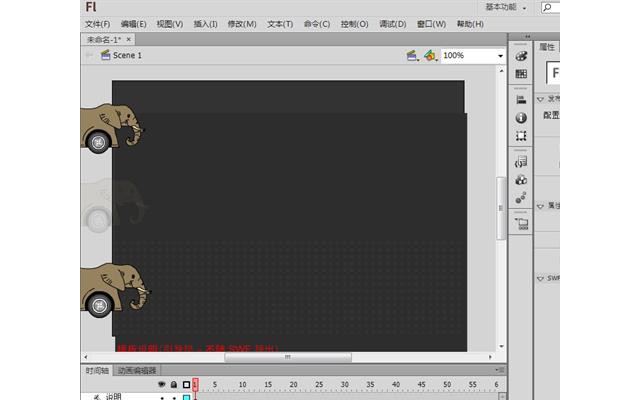This screenshot has height=400, width=640.
Task: Open the 文件(F) menu
Action: (98, 24)
